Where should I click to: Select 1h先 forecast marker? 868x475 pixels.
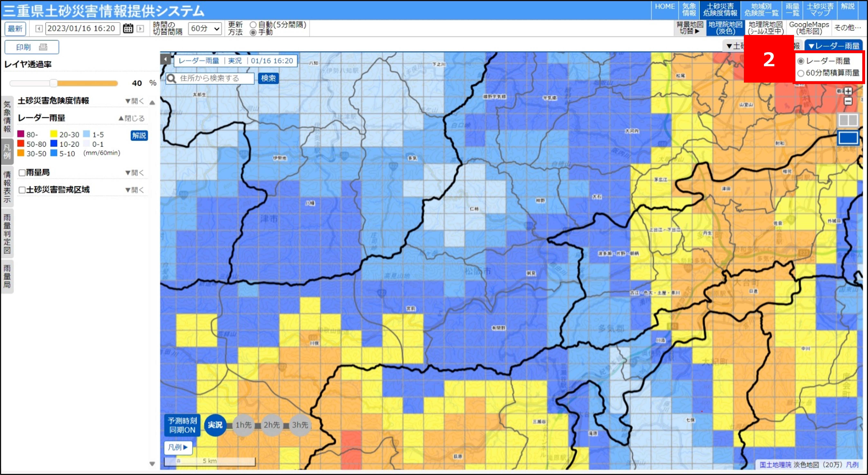point(243,425)
